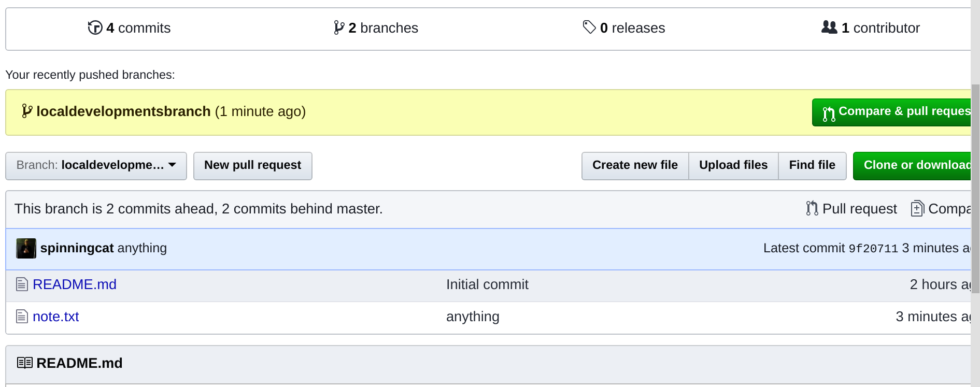This screenshot has width=980, height=387.
Task: Click the README.md file icon
Action: pos(22,284)
